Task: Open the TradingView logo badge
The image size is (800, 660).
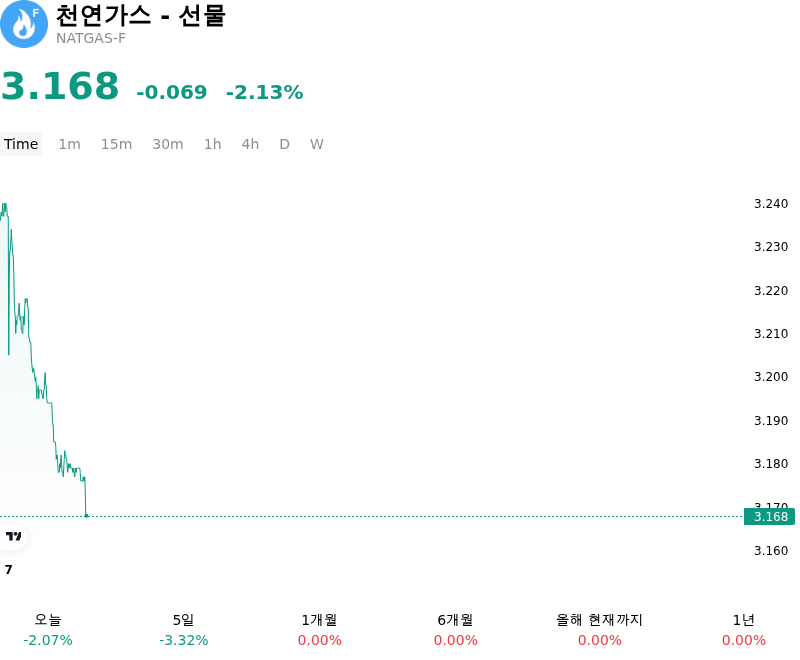Action: (x=13, y=536)
